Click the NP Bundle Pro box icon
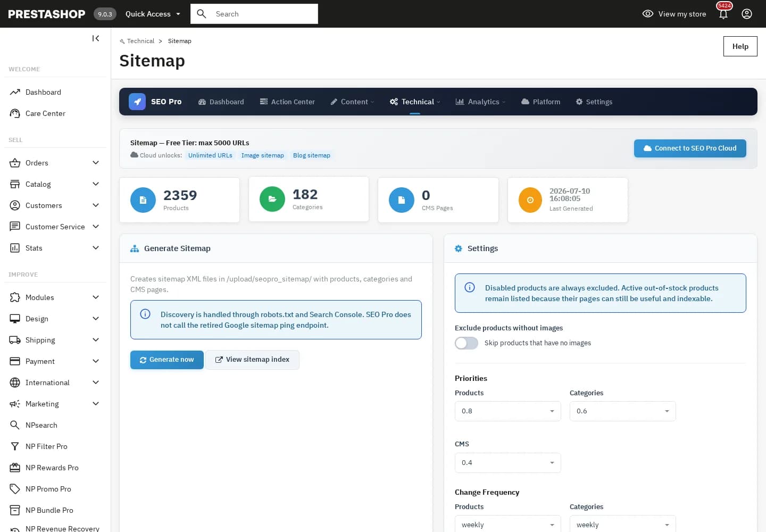The image size is (766, 532). click(15, 510)
